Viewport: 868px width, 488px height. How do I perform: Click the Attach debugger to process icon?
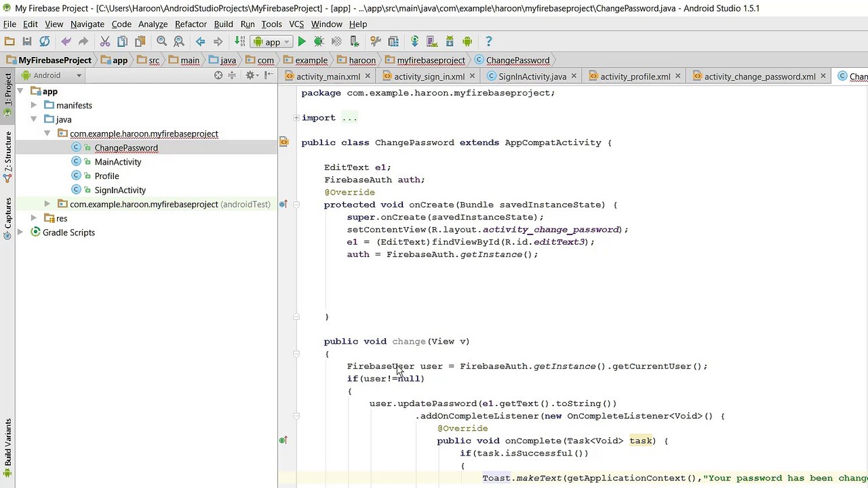tap(354, 42)
